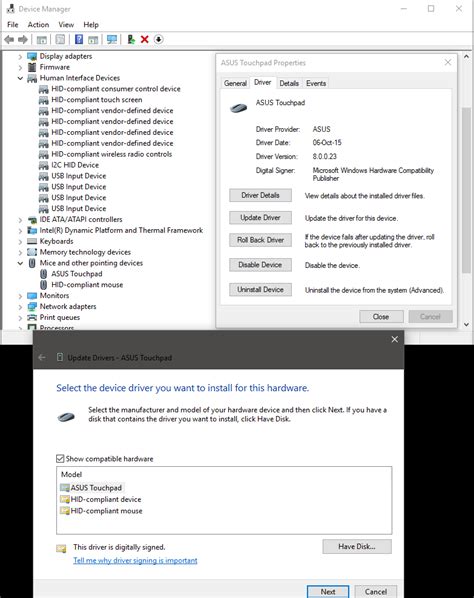Click Cancel in Update Drivers wizard
This screenshot has width=474, height=598.
376,592
